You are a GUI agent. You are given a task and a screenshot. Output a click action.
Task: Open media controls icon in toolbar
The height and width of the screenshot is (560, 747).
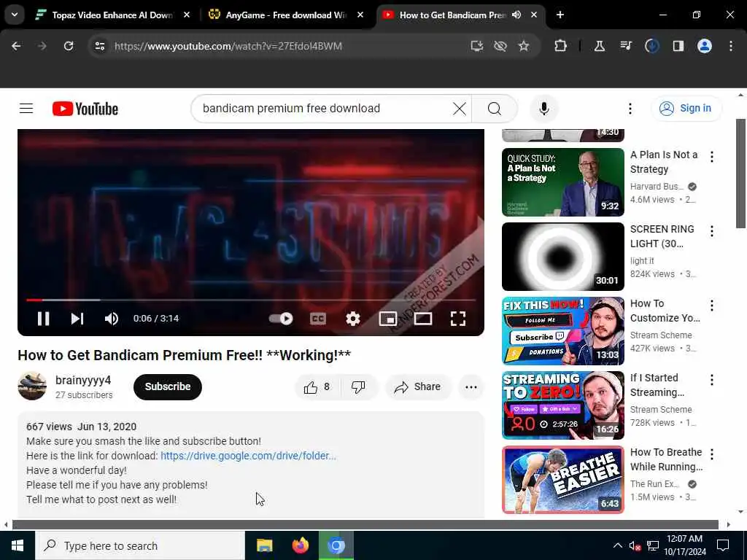[x=626, y=46]
